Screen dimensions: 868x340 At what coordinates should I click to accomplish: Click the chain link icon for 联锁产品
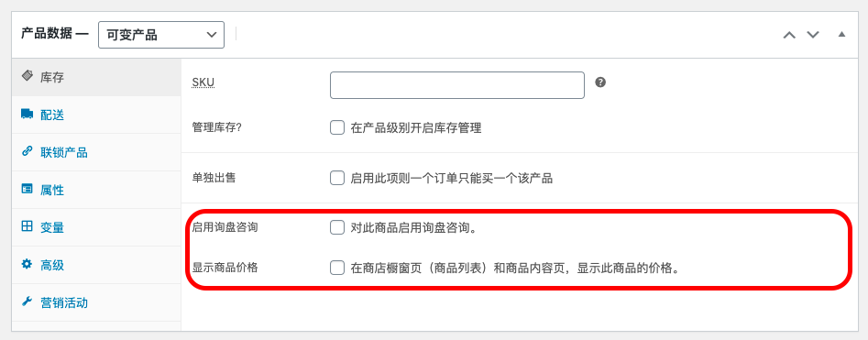pos(27,152)
